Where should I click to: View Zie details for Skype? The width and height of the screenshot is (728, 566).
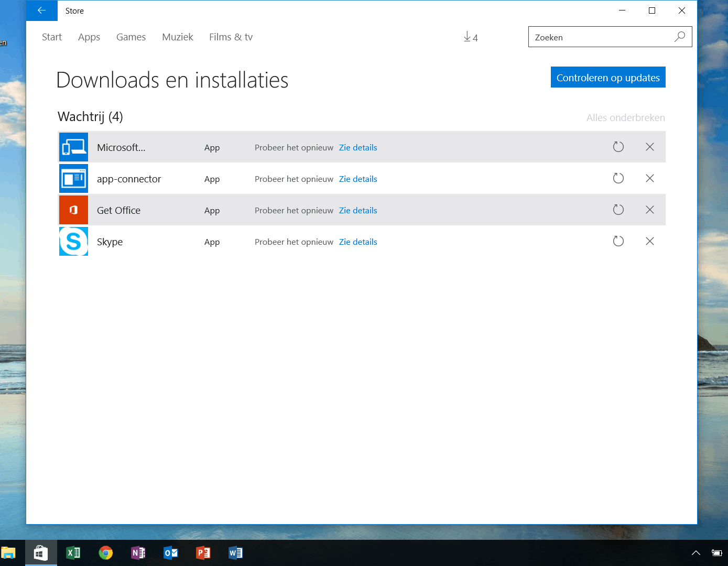(358, 242)
